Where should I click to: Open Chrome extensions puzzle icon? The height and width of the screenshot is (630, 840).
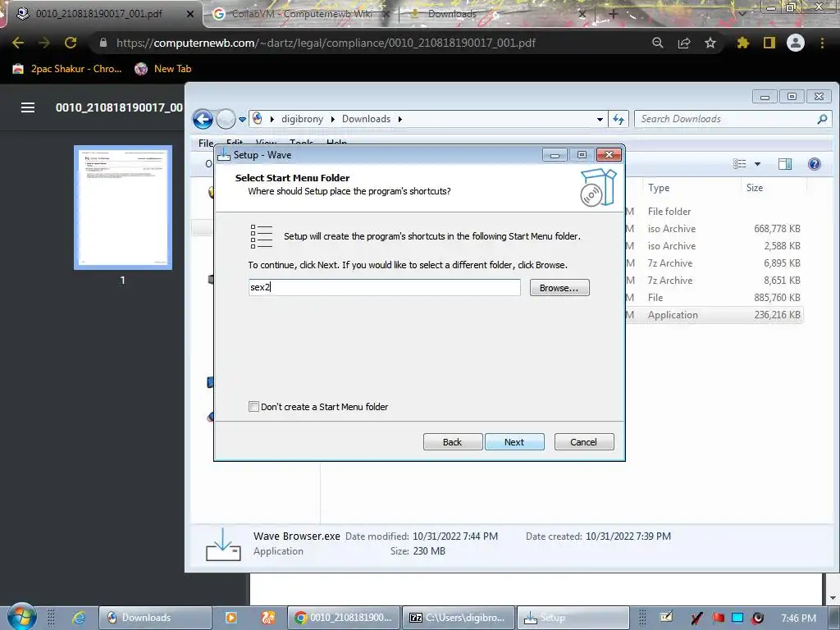pos(742,43)
